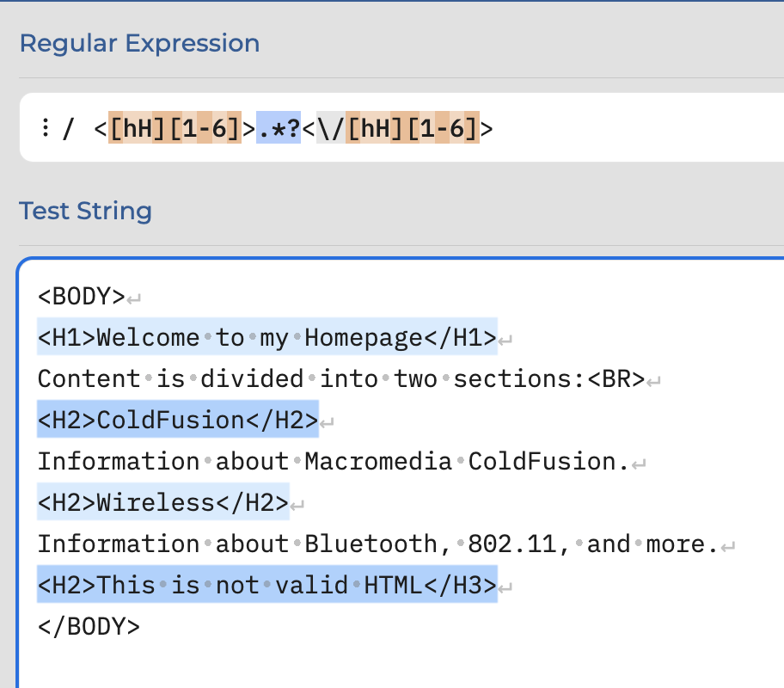
Task: Click the second [hH] character class
Action: [375, 127]
